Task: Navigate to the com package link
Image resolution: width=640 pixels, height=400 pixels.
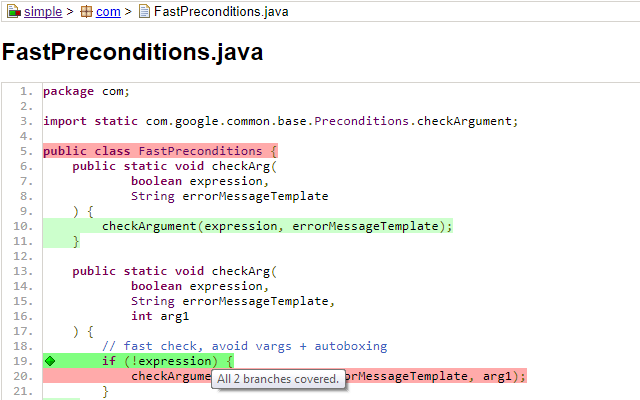Action: (108, 12)
